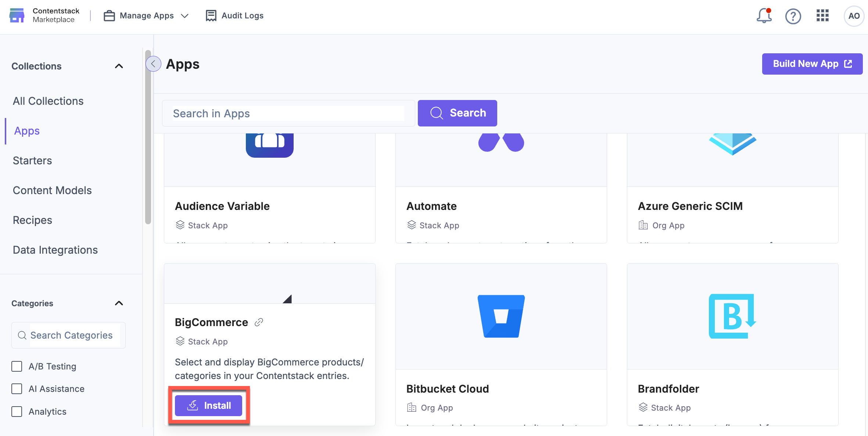Image resolution: width=868 pixels, height=436 pixels.
Task: Click the Azure Generic SCIM title
Action: point(690,206)
